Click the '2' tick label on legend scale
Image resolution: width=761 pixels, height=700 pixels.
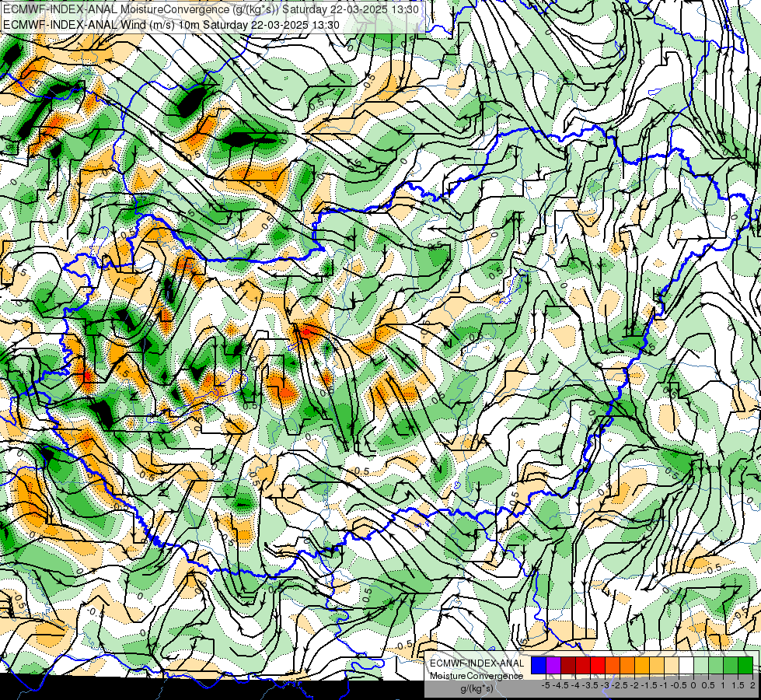click(752, 685)
